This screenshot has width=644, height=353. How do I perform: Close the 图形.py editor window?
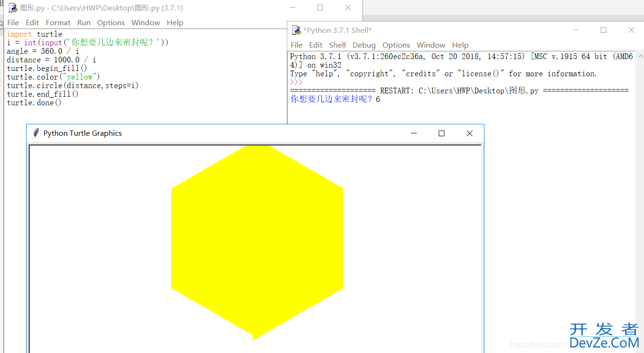[348, 8]
